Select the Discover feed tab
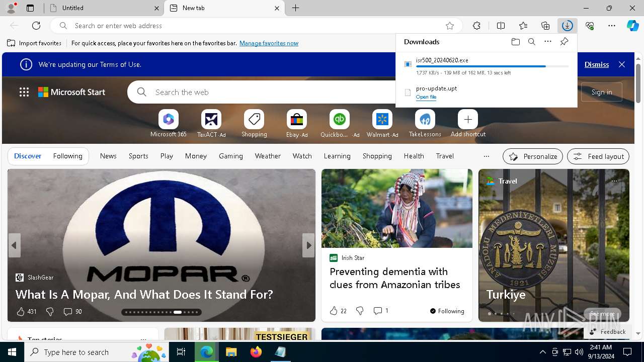 point(28,156)
